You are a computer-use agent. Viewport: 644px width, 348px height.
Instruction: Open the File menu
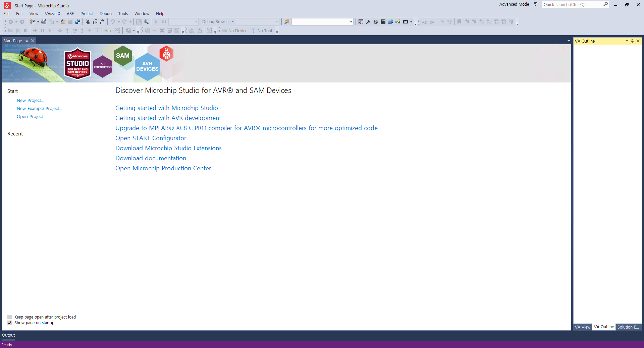[x=6, y=14]
